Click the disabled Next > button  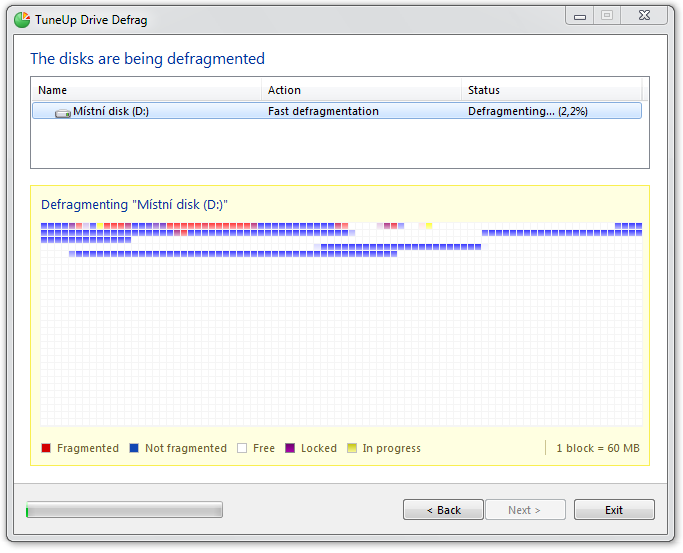525,510
